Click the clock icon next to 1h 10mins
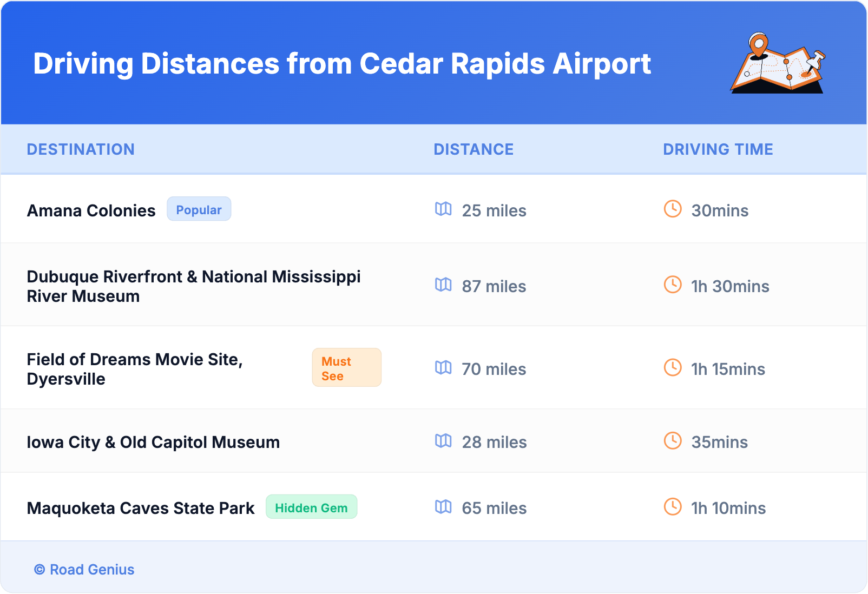 [673, 507]
